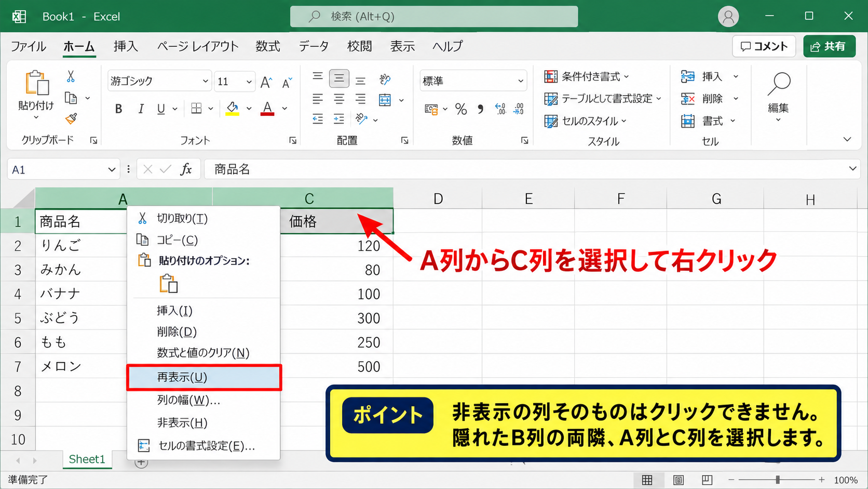Image resolution: width=868 pixels, height=489 pixels.
Task: Open the font size 11 dropdown
Action: coord(249,82)
